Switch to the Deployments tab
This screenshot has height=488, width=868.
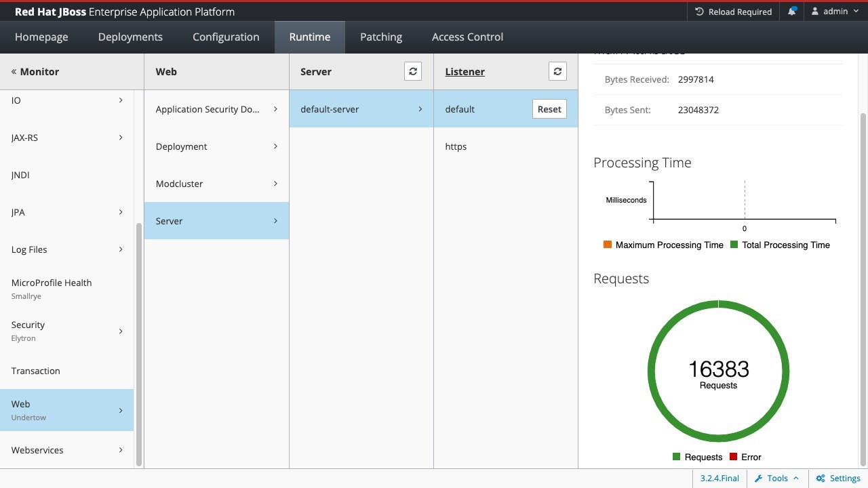click(130, 37)
